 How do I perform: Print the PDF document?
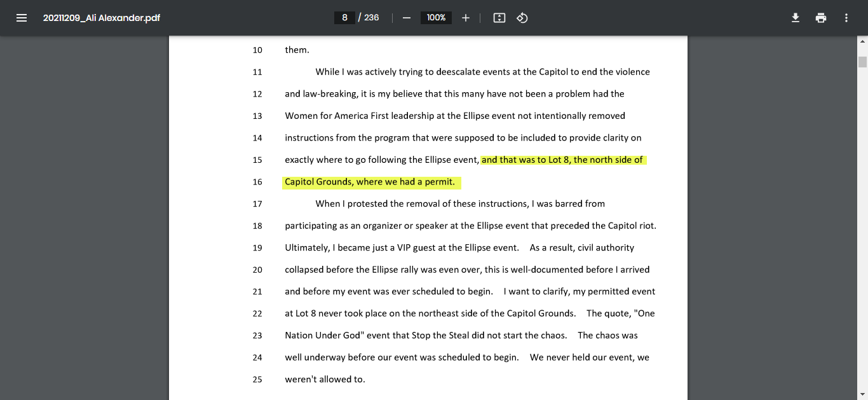821,18
